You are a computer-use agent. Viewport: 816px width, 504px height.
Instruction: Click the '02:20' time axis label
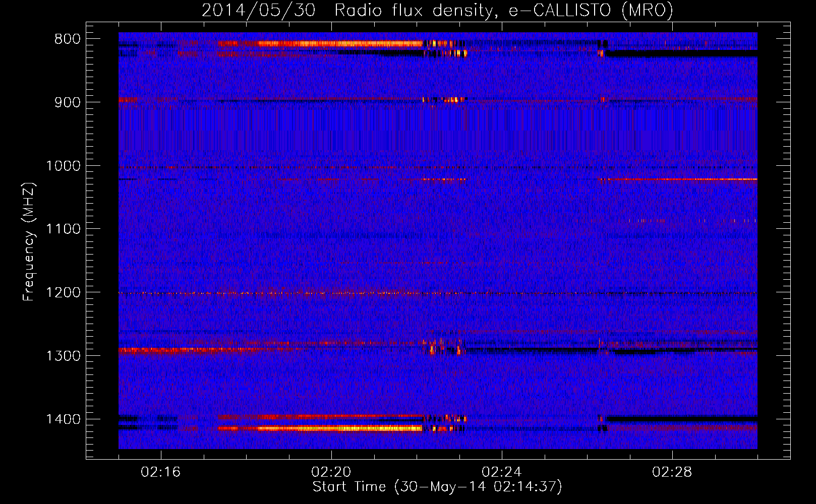[x=331, y=472]
